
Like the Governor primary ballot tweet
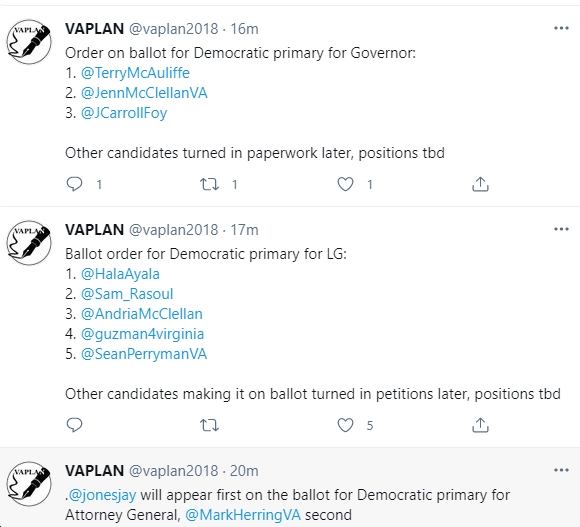(345, 184)
